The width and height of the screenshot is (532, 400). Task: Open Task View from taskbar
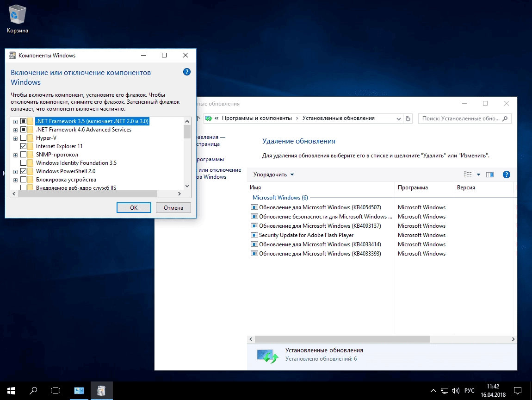click(x=56, y=391)
